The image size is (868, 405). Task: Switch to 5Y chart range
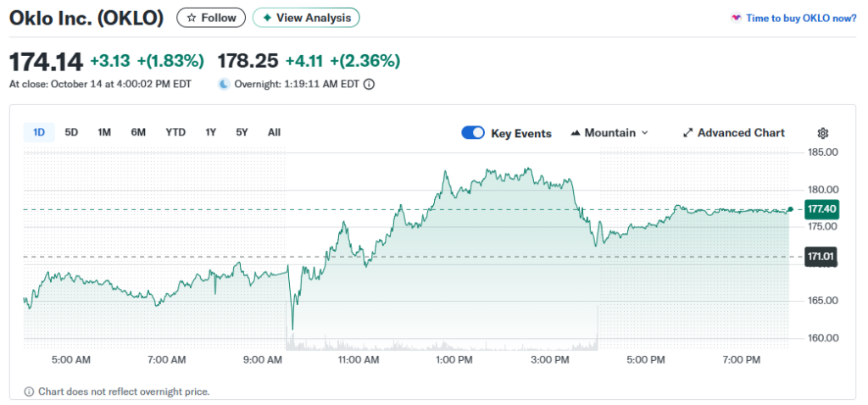point(242,132)
